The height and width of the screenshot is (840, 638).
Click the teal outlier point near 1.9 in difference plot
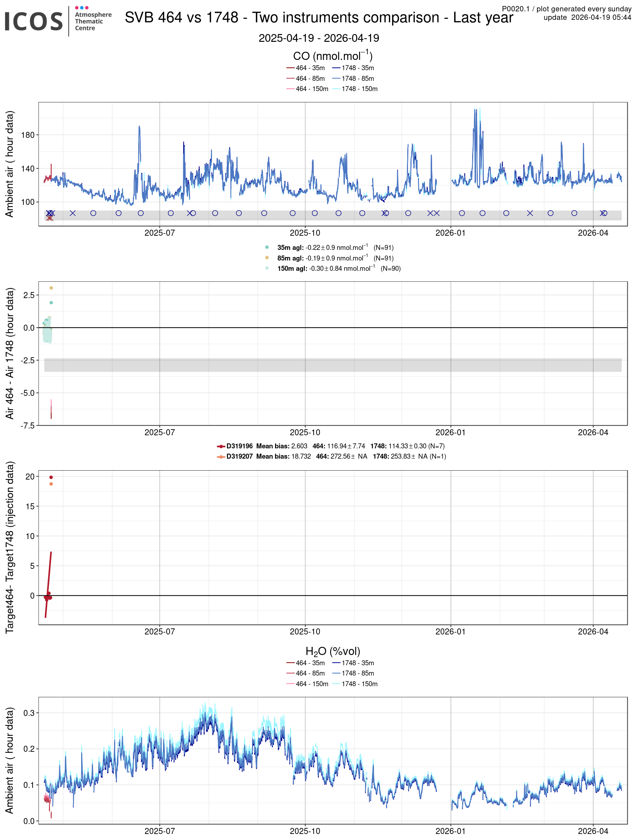point(51,303)
